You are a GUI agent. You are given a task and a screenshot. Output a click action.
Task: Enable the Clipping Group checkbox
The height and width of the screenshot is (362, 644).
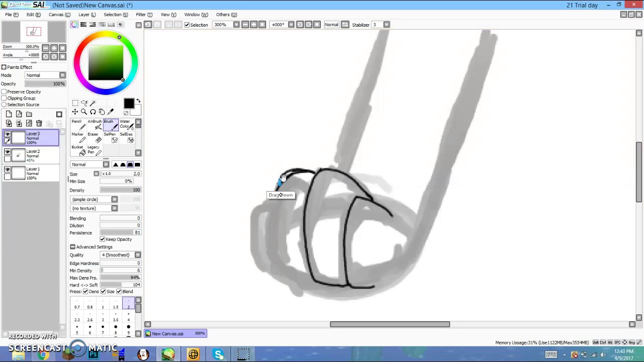point(4,98)
